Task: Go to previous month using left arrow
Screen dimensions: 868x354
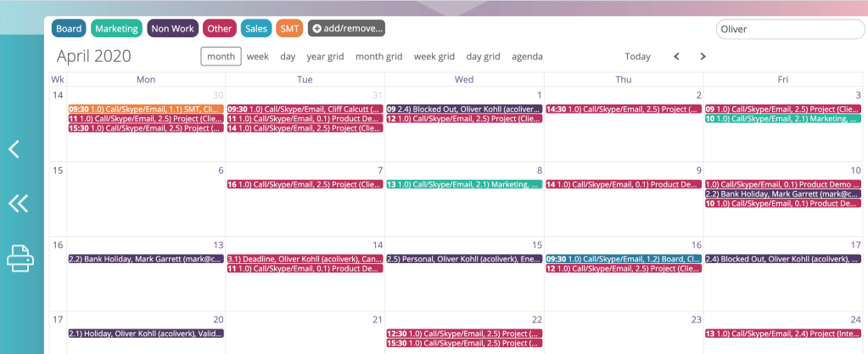Action: pos(676,57)
